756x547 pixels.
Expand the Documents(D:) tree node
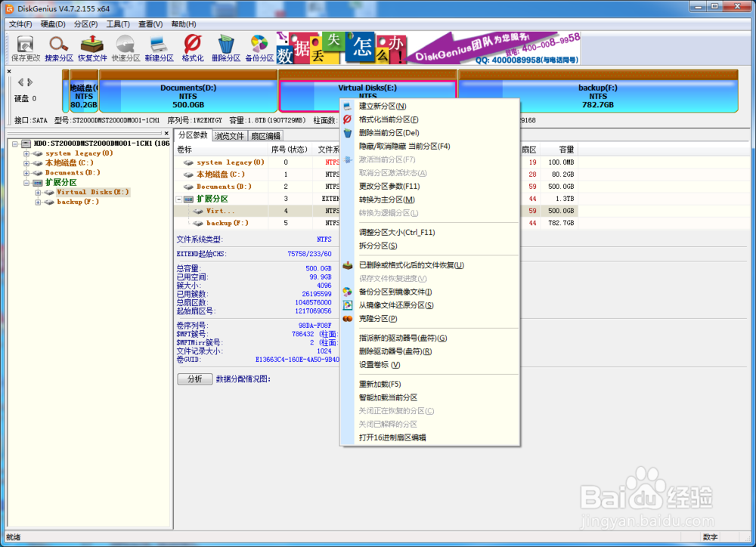pos(26,172)
